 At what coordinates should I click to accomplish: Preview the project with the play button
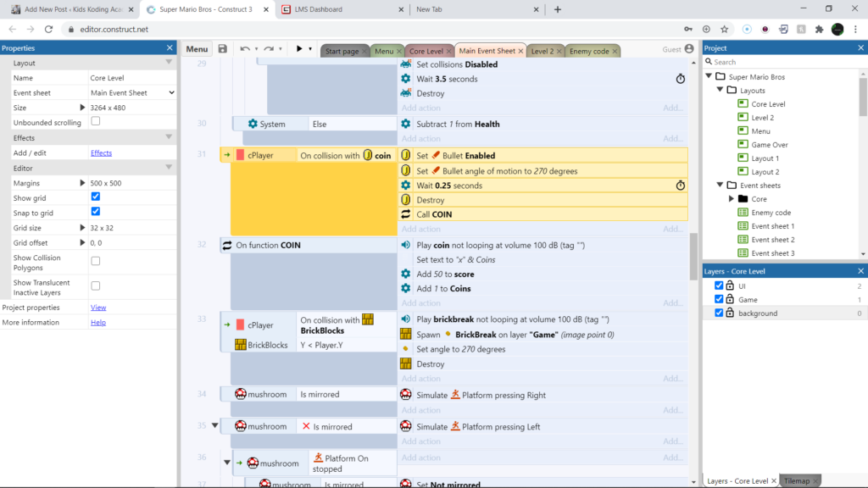click(299, 48)
